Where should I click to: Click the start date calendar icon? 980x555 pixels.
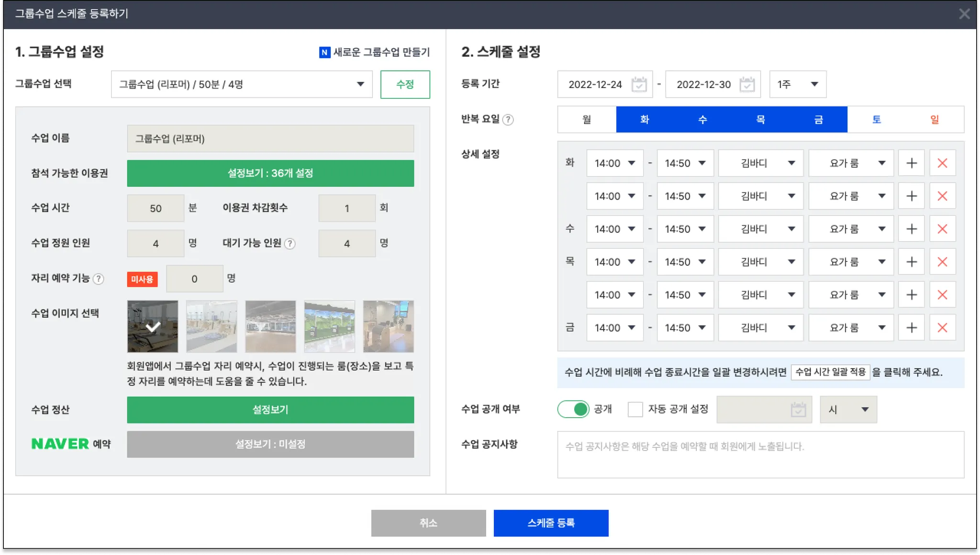pyautogui.click(x=639, y=84)
